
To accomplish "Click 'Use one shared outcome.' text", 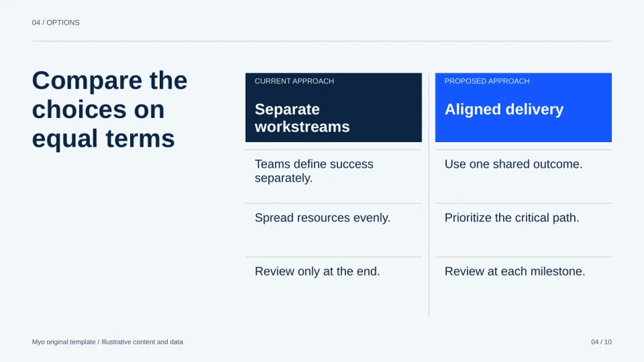I will click(x=513, y=164).
